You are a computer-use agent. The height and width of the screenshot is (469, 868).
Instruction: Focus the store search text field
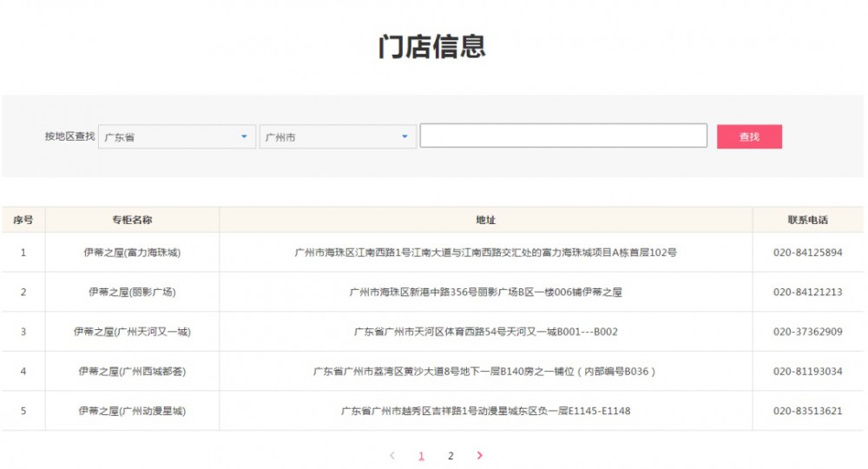563,135
